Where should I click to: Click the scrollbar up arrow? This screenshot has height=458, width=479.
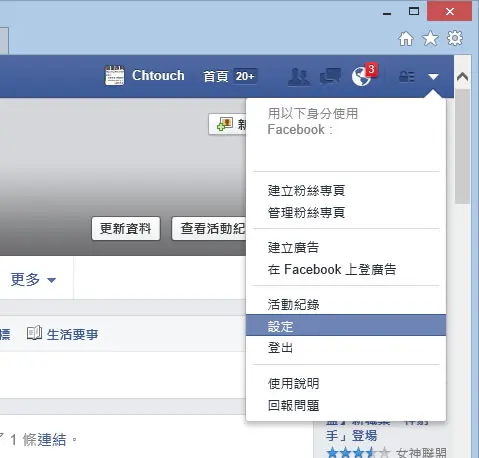(x=462, y=77)
